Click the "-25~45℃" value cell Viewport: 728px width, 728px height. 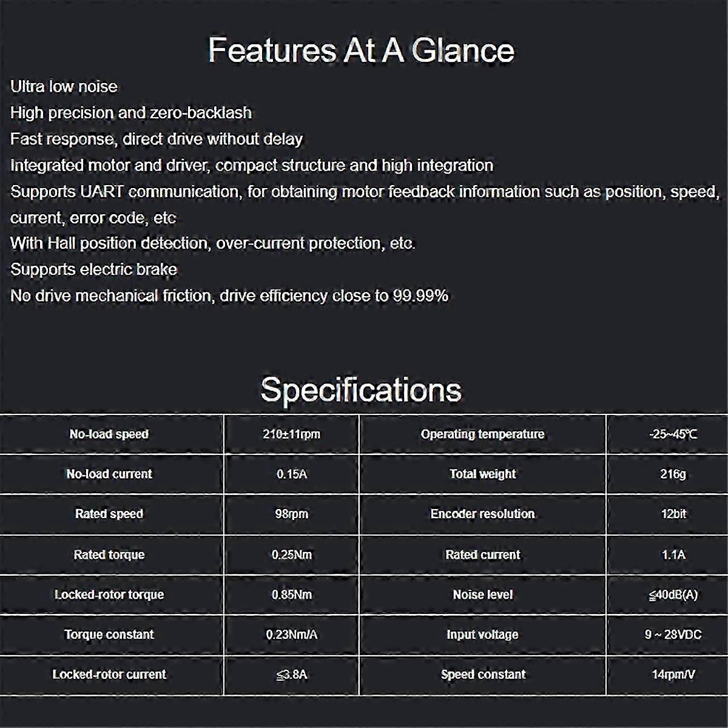tap(673, 434)
